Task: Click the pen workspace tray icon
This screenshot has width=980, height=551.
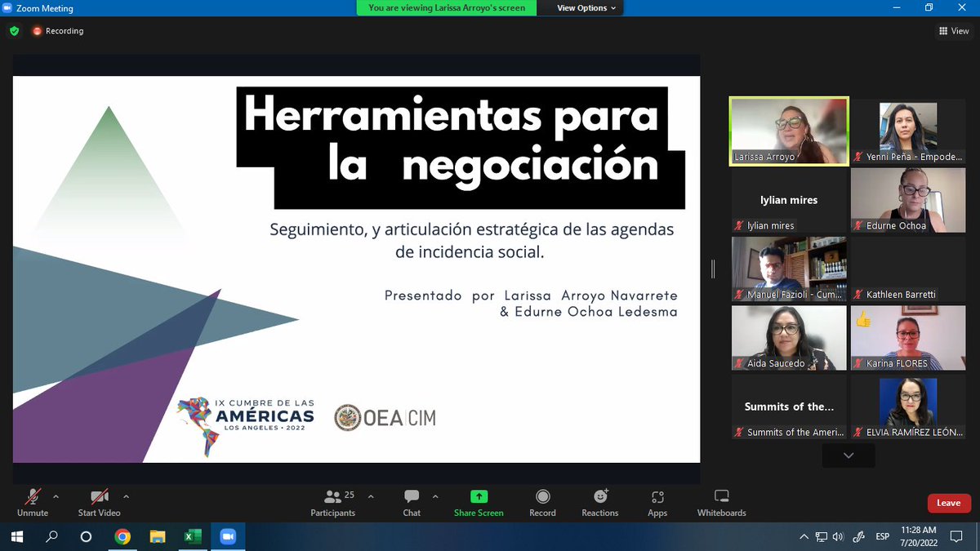Action: (859, 536)
